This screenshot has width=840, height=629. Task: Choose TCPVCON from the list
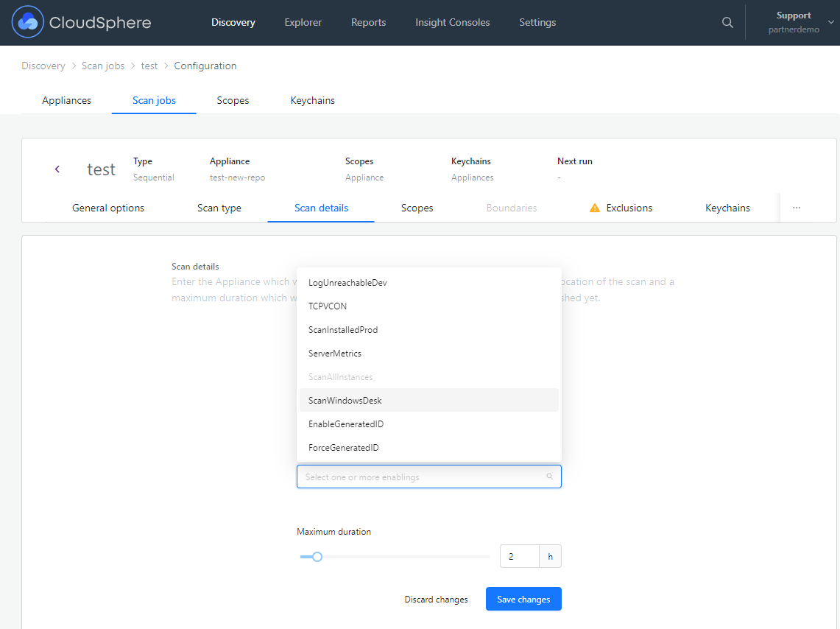pyautogui.click(x=428, y=306)
